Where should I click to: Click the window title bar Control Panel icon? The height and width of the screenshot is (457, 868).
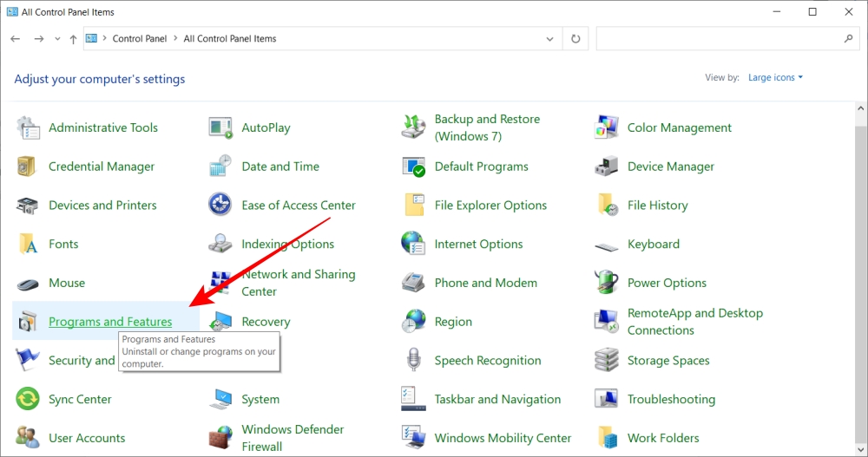[12, 11]
